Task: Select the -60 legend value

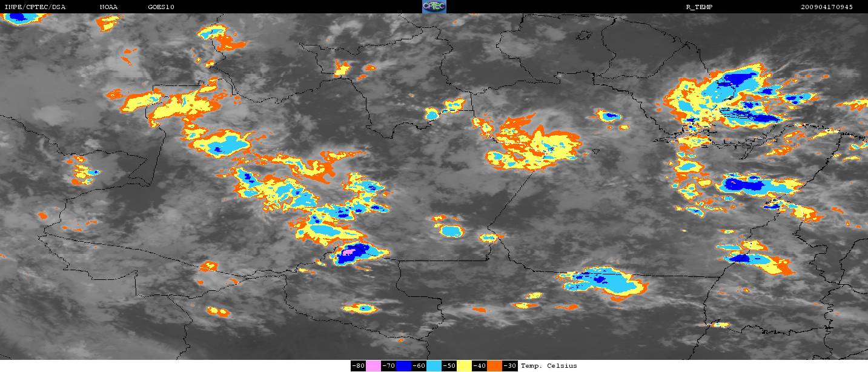Action: [419, 366]
